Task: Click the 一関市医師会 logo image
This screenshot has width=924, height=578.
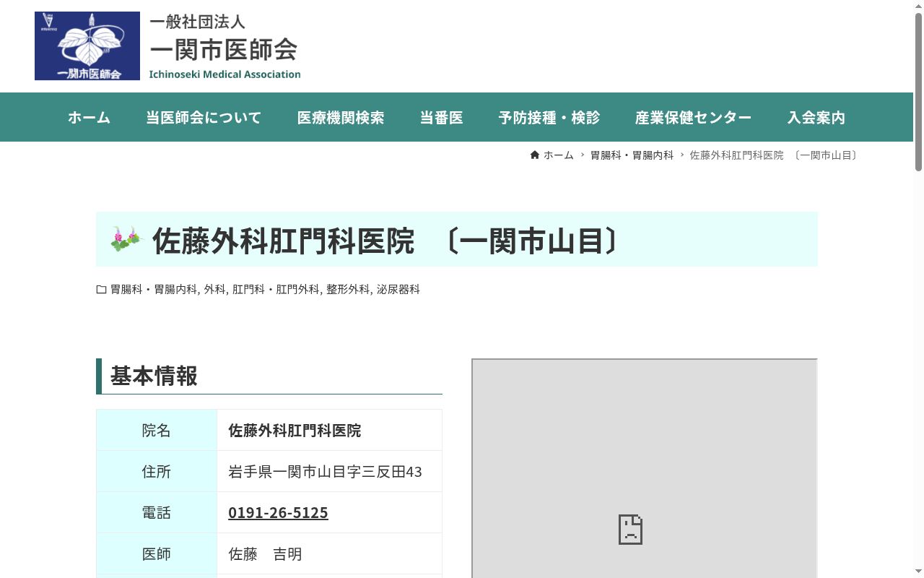Action: click(x=87, y=46)
